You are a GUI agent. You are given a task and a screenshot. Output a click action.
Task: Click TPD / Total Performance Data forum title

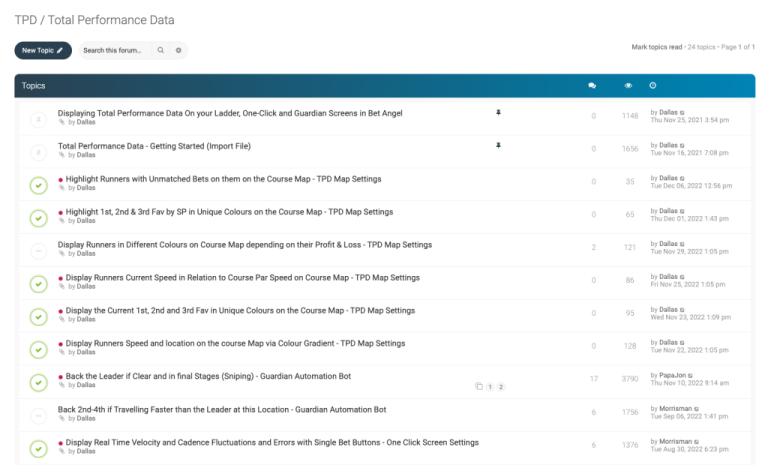click(94, 19)
